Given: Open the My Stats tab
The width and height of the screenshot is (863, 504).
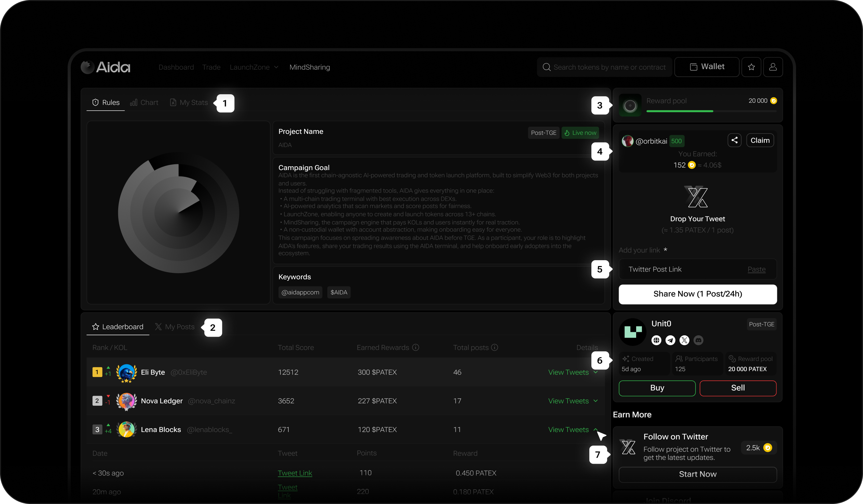Looking at the screenshot, I should click(x=189, y=103).
